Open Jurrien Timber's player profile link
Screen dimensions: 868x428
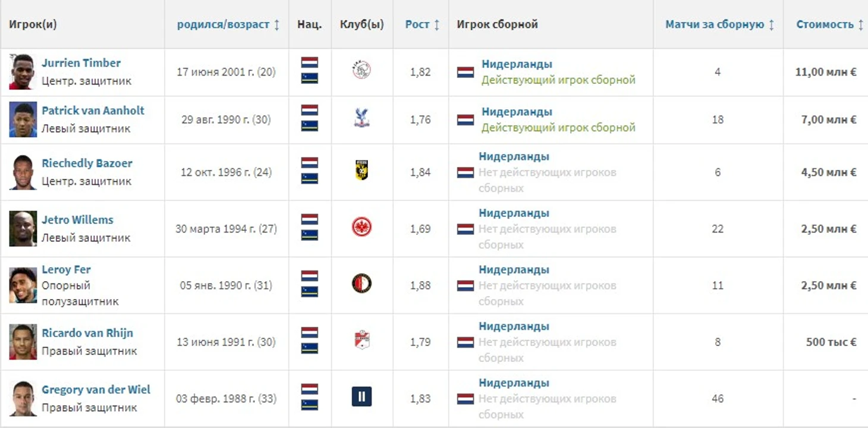click(x=81, y=63)
